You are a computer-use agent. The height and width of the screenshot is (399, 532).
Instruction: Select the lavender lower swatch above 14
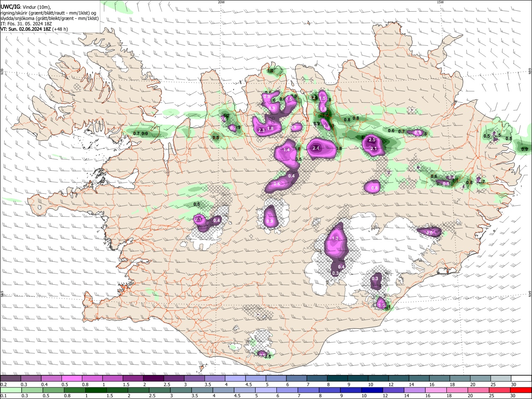(414, 390)
